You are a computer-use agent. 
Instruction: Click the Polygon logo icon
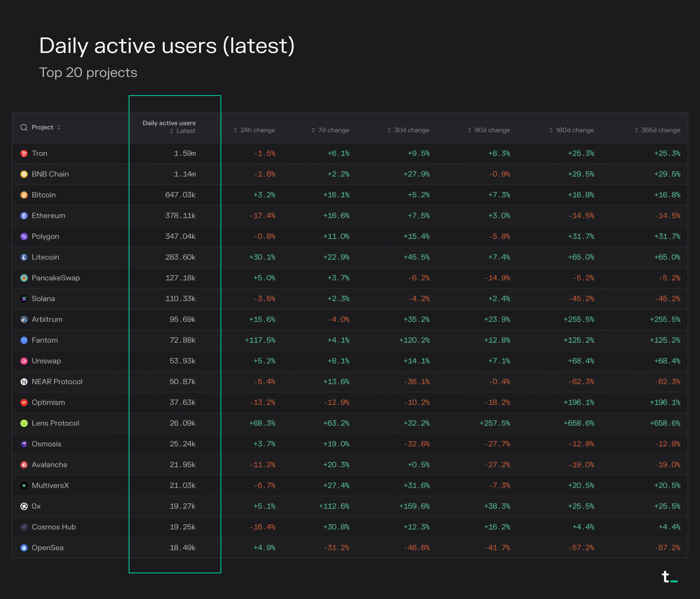coord(24,236)
